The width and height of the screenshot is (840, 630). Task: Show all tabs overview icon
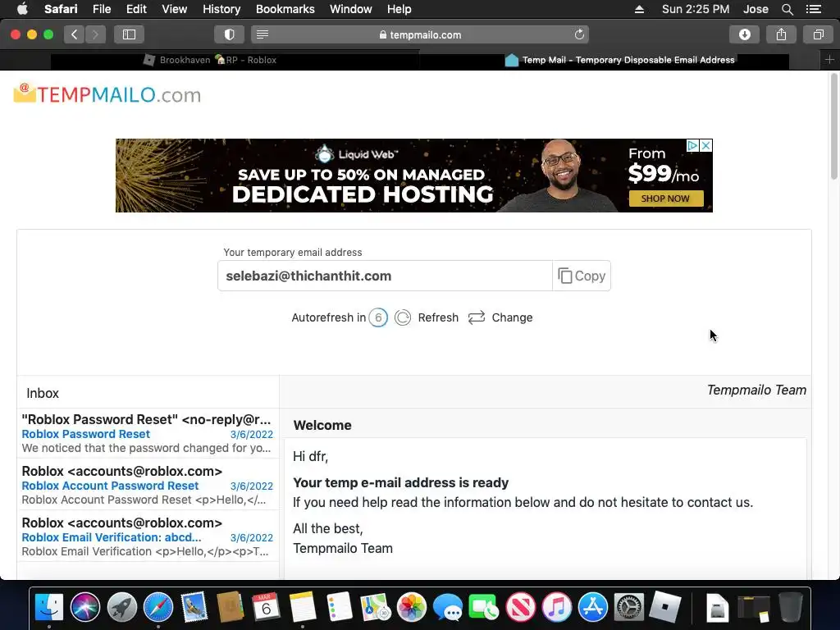[x=818, y=34]
